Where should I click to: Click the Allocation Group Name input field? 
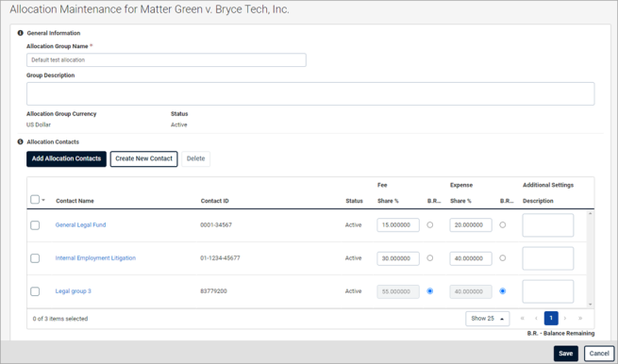[166, 59]
